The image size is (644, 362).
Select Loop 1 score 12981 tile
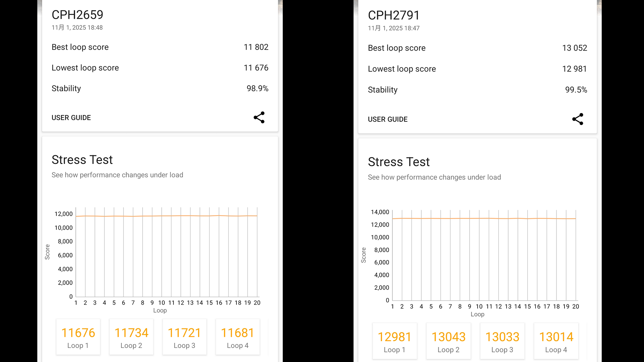(394, 341)
